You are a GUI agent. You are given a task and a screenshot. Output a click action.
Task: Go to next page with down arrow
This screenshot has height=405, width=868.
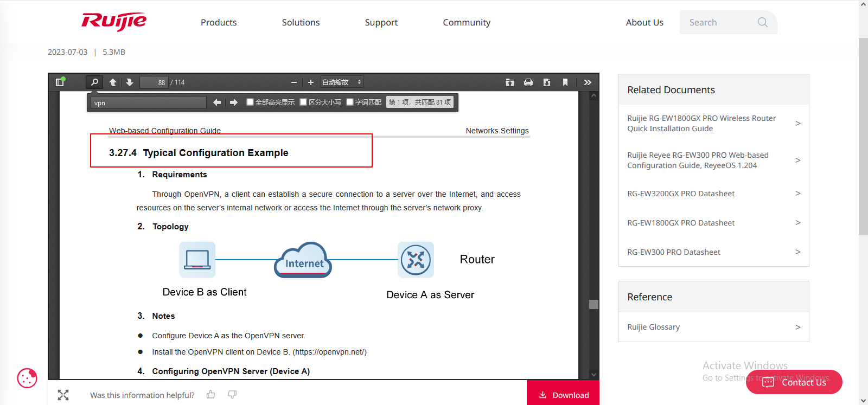point(129,82)
